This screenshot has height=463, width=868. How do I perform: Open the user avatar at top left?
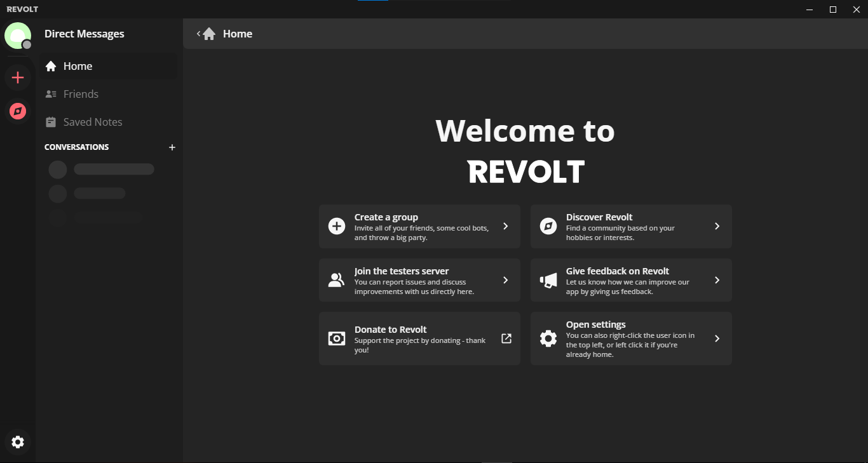pyautogui.click(x=18, y=36)
